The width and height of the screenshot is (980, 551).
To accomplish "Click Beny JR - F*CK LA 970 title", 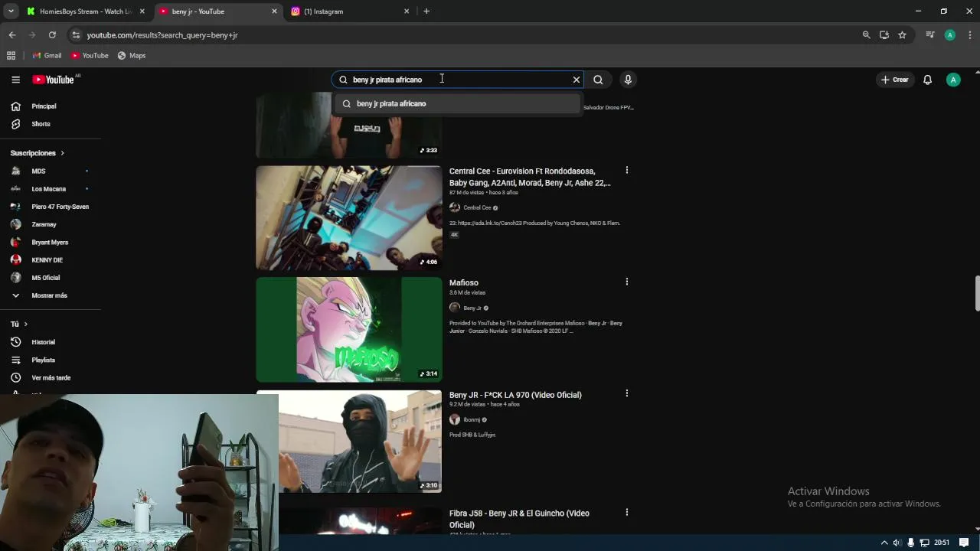I will pos(515,395).
